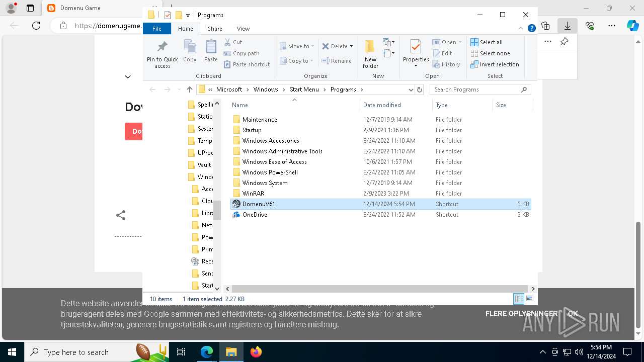This screenshot has width=644, height=362.
Task: Click Invert selection in ribbon
Action: click(495, 64)
